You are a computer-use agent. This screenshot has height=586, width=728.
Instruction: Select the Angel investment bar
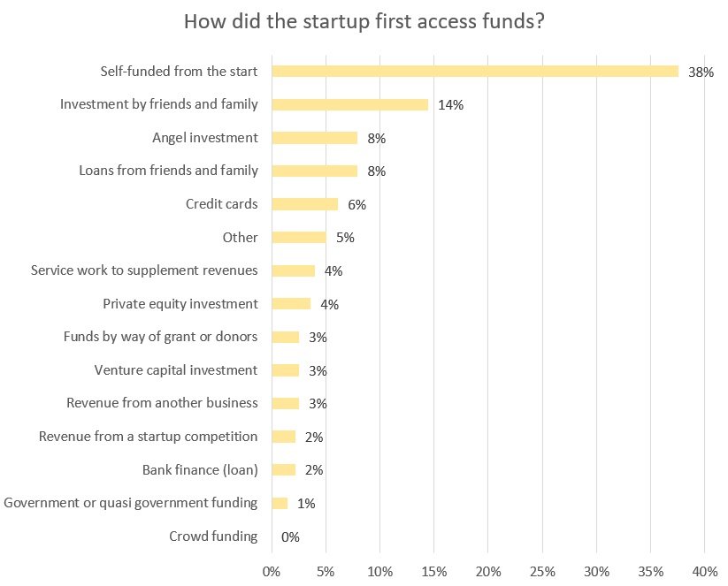click(315, 138)
